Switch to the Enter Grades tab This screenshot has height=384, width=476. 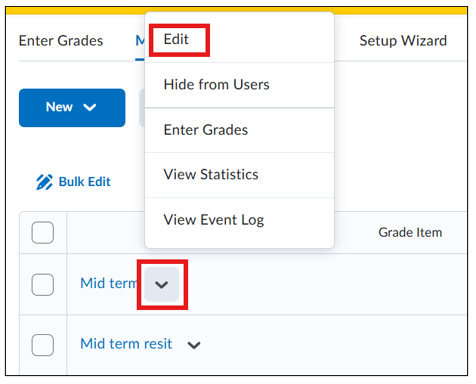click(x=61, y=41)
